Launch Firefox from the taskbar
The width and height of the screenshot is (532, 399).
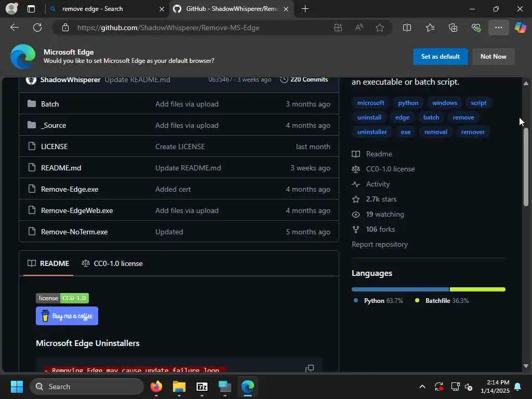156,387
